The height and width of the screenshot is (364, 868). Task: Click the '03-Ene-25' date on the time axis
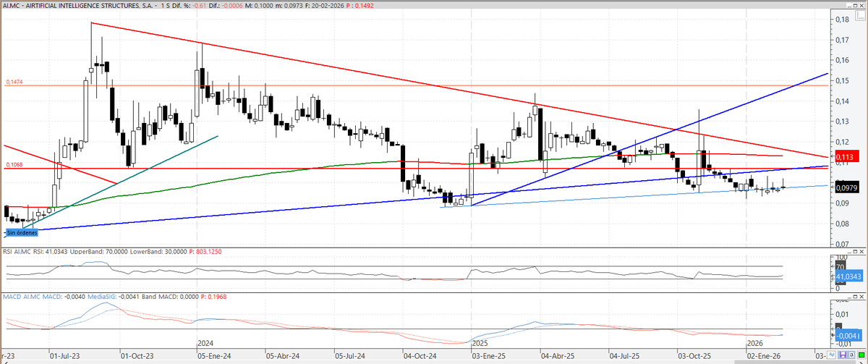coord(490,357)
